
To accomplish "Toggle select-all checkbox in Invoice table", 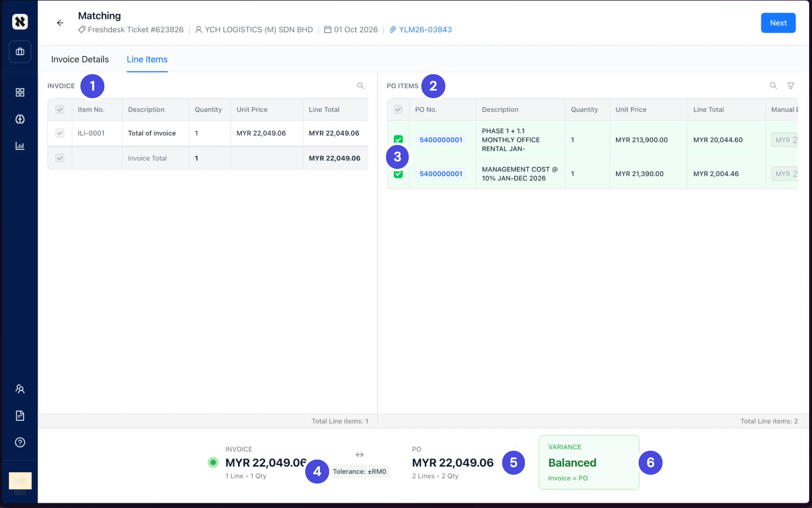I will pyautogui.click(x=60, y=110).
